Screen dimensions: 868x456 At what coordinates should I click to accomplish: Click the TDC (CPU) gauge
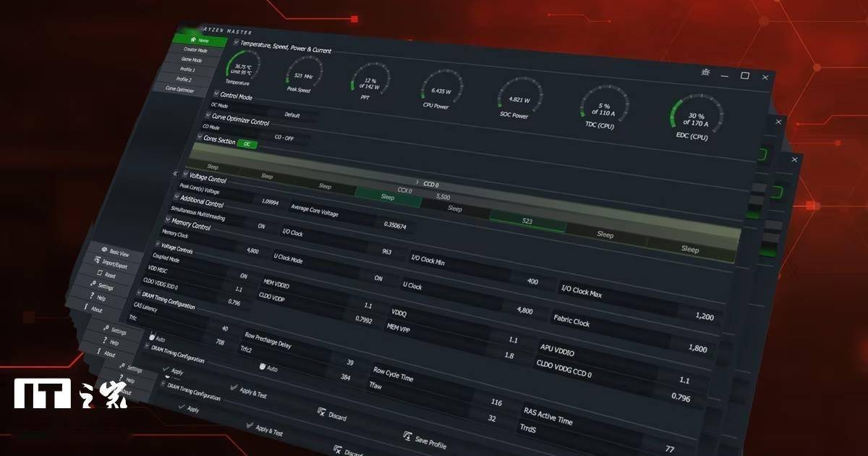pos(603,108)
